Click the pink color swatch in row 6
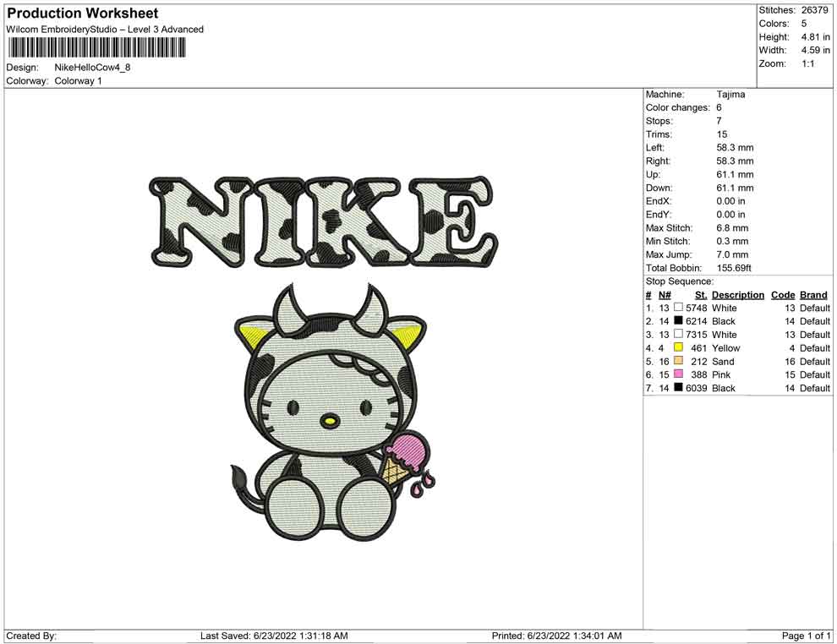 pos(678,374)
